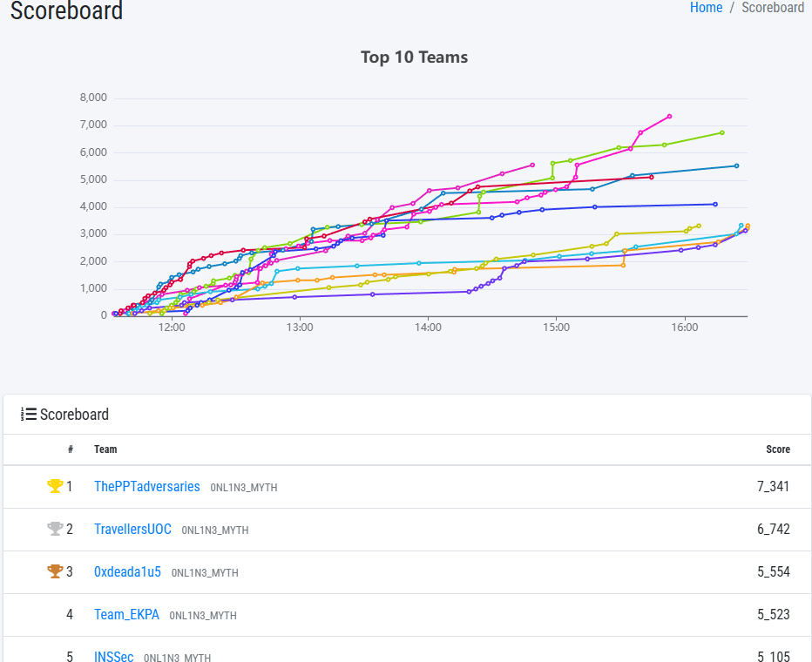Click the last green data point on the chart
Screen dimensions: 812x662
(x=722, y=132)
